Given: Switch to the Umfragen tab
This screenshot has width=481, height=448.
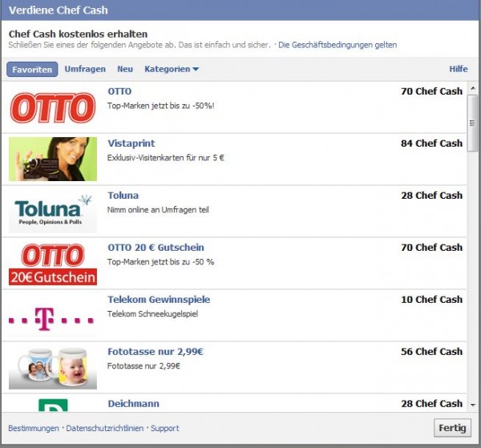Looking at the screenshot, I should click(85, 70).
